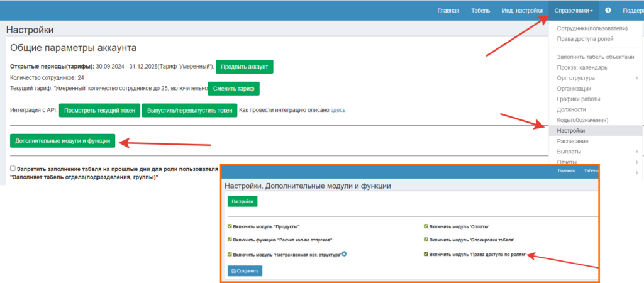Toggle 'Включить модуль Настраиваемая орг. структура' checkbox
The height and width of the screenshot is (283, 644).
click(230, 255)
